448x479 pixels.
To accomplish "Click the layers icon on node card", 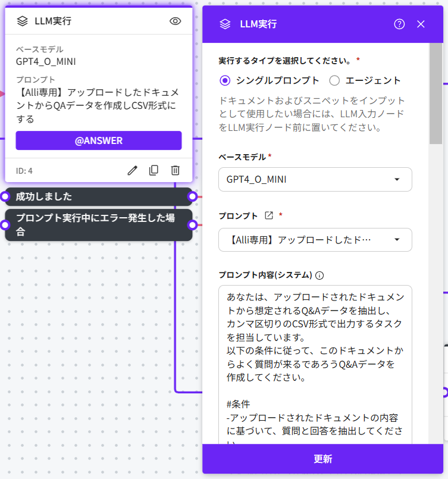I will (x=22, y=21).
